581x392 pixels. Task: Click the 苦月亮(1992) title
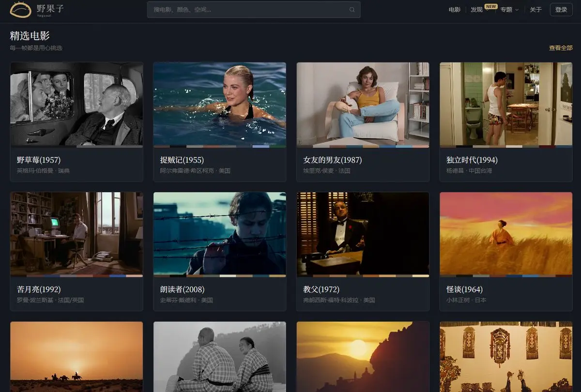coord(39,289)
